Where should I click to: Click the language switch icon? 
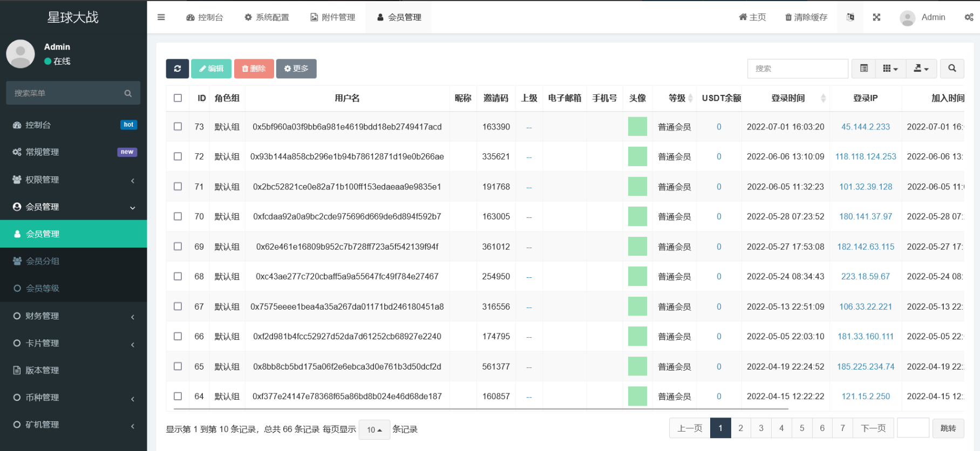(850, 17)
